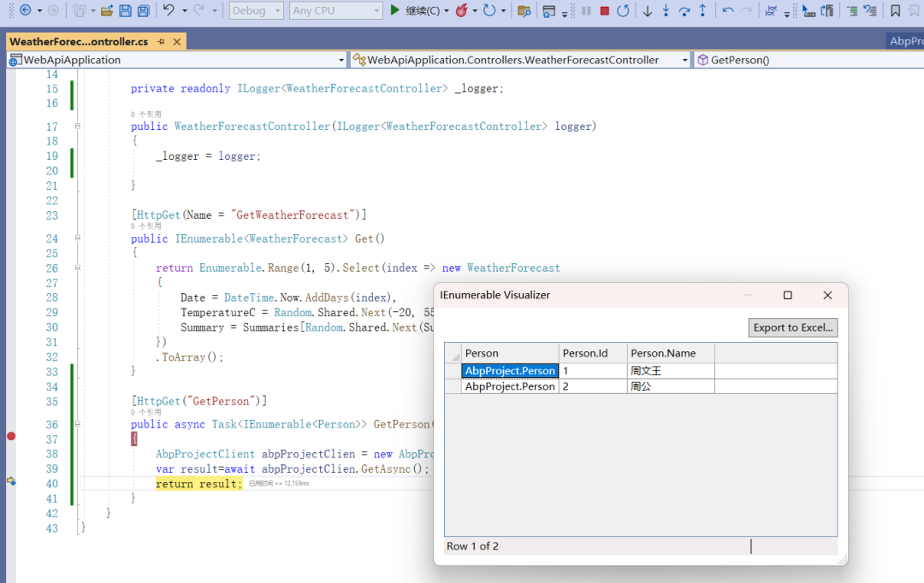Click the blue step-backward arrow icon
The image size is (924, 583).
728,10
